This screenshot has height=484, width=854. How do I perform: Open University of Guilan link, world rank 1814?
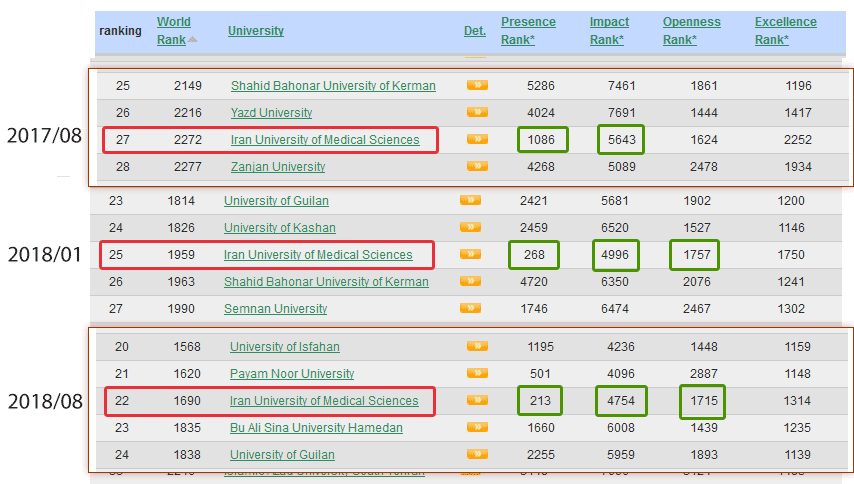click(x=276, y=201)
